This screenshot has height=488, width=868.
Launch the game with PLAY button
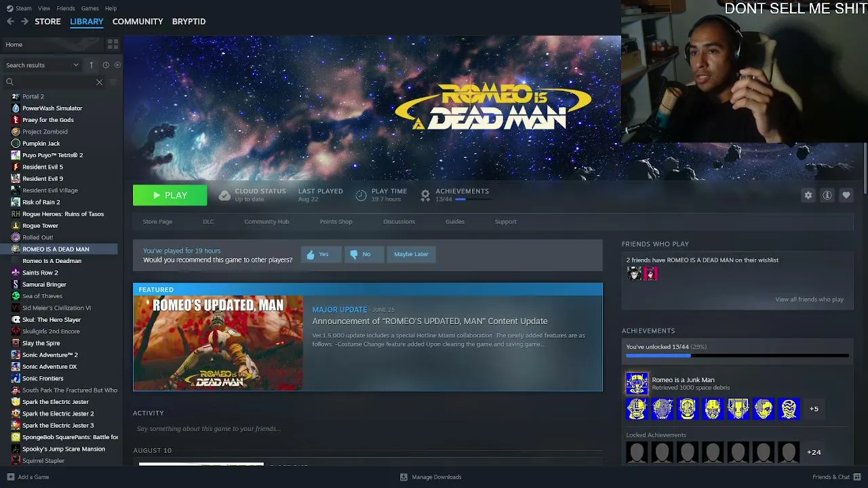pos(170,195)
